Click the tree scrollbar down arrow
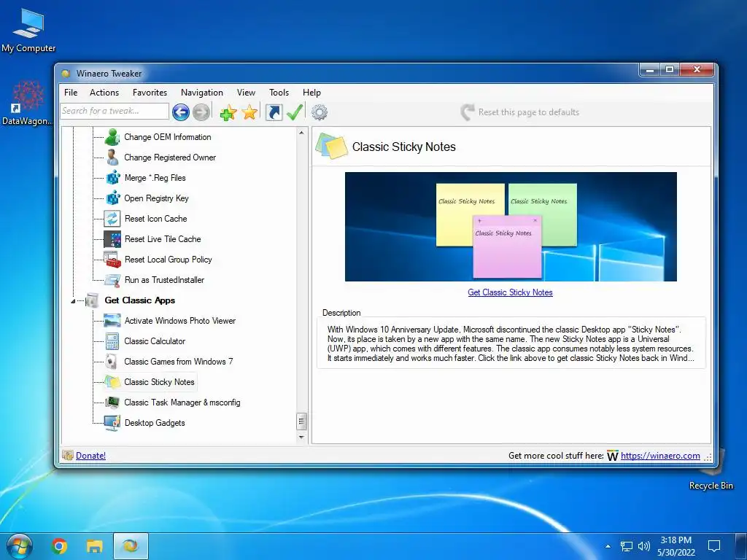 point(301,437)
